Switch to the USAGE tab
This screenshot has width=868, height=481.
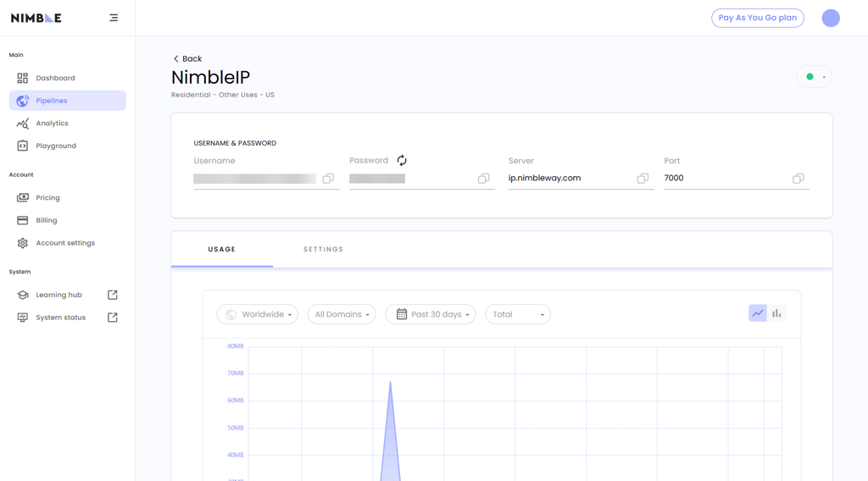click(x=222, y=249)
